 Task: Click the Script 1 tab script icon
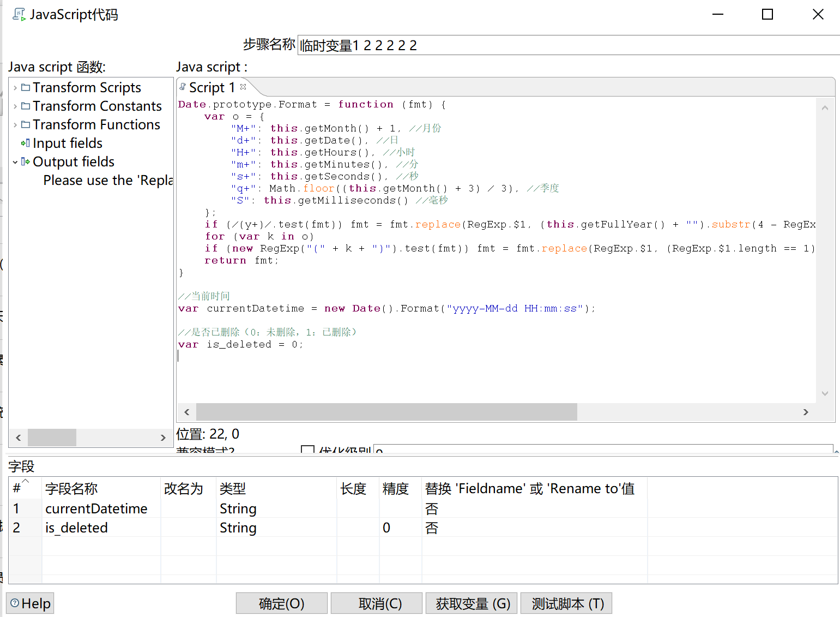pos(183,87)
